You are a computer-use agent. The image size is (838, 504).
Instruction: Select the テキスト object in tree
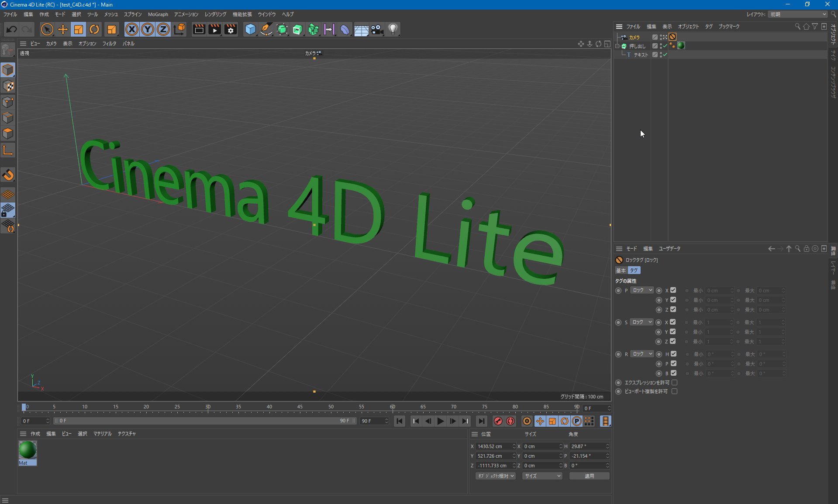641,55
